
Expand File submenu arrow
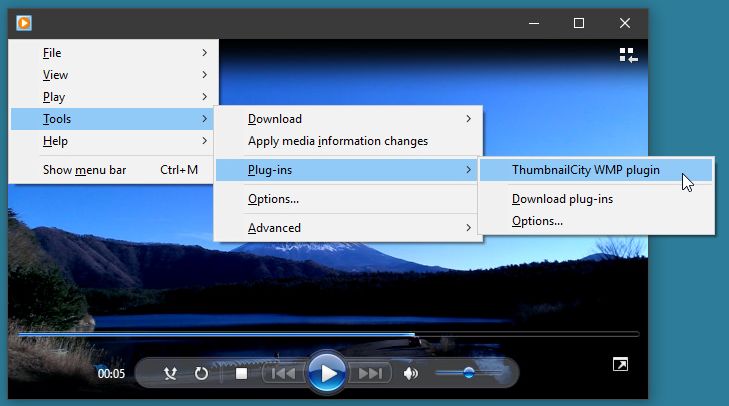[x=205, y=53]
